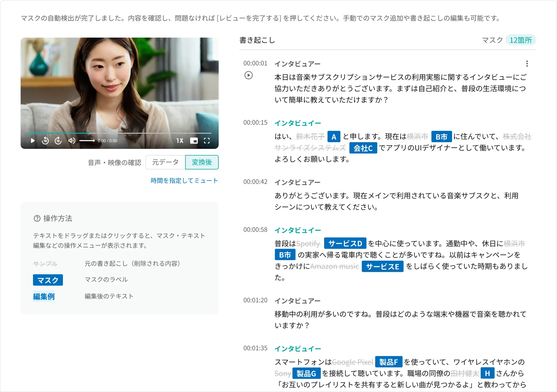Change playback speed 1X
The height and width of the screenshot is (392, 557).
[x=180, y=141]
